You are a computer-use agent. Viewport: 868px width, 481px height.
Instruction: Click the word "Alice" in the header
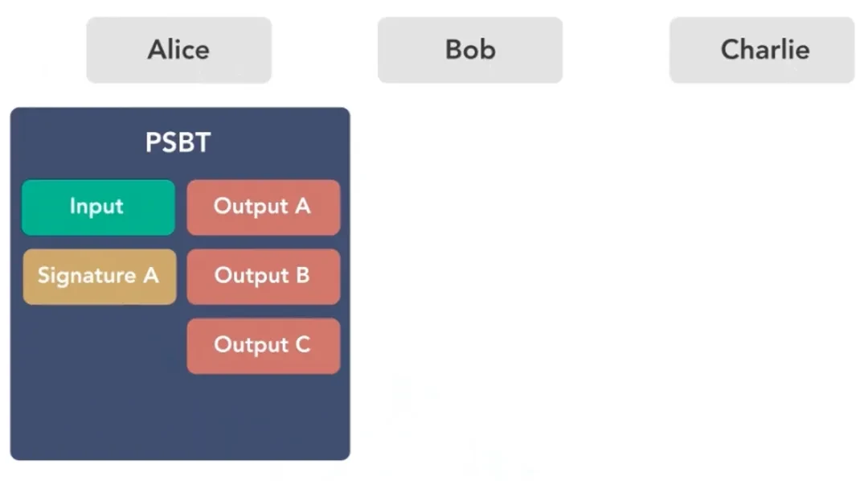pos(178,50)
